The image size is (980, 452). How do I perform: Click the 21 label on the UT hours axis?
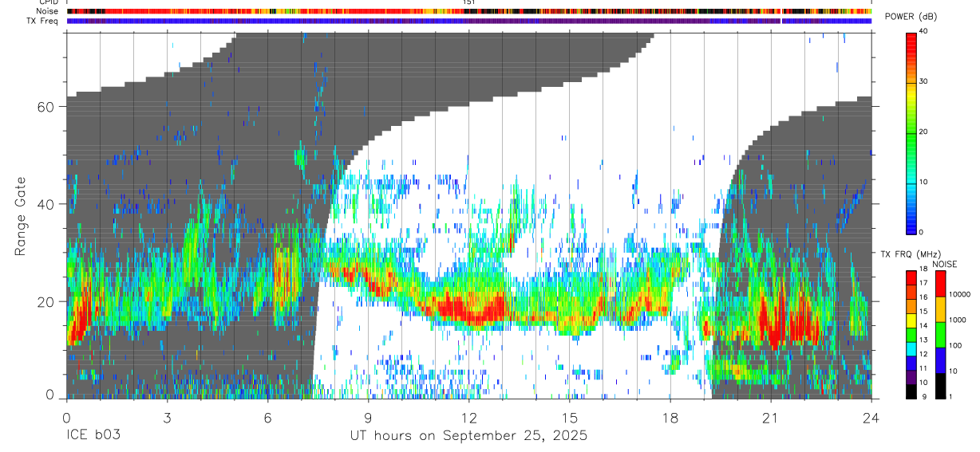(x=771, y=417)
